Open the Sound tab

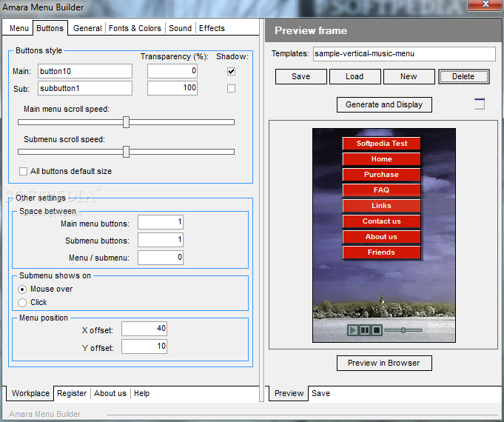[x=181, y=28]
